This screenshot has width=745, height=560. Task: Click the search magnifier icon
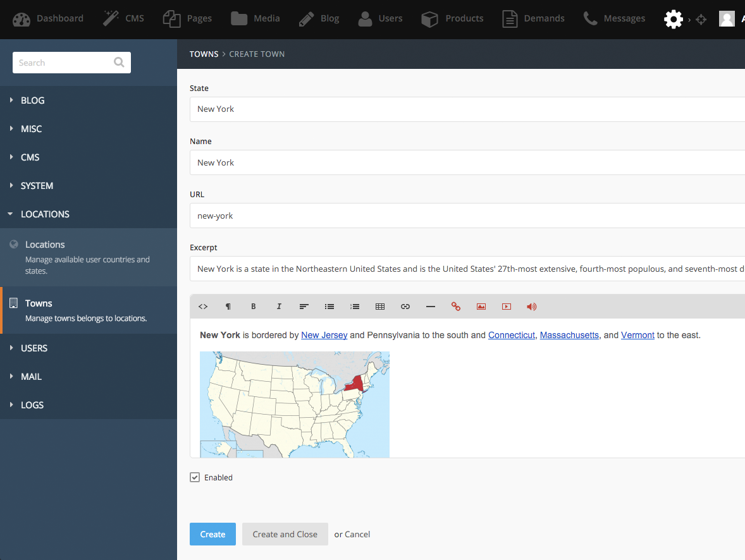120,62
